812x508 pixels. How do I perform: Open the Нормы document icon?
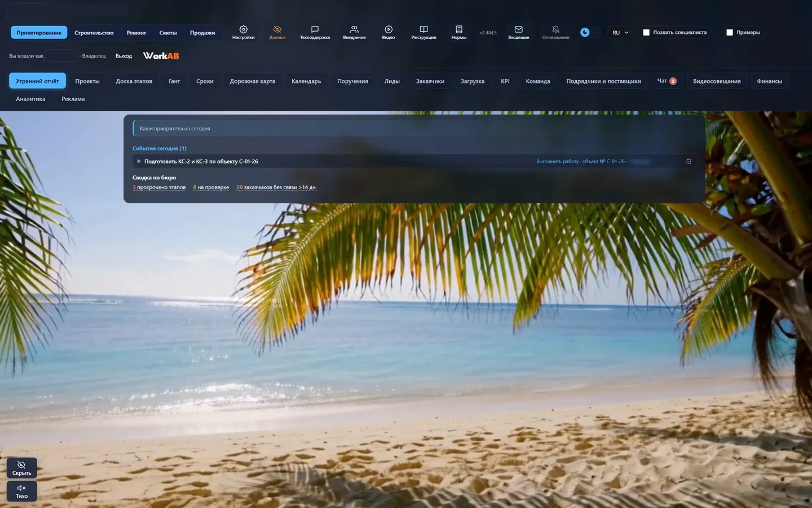coord(459,32)
